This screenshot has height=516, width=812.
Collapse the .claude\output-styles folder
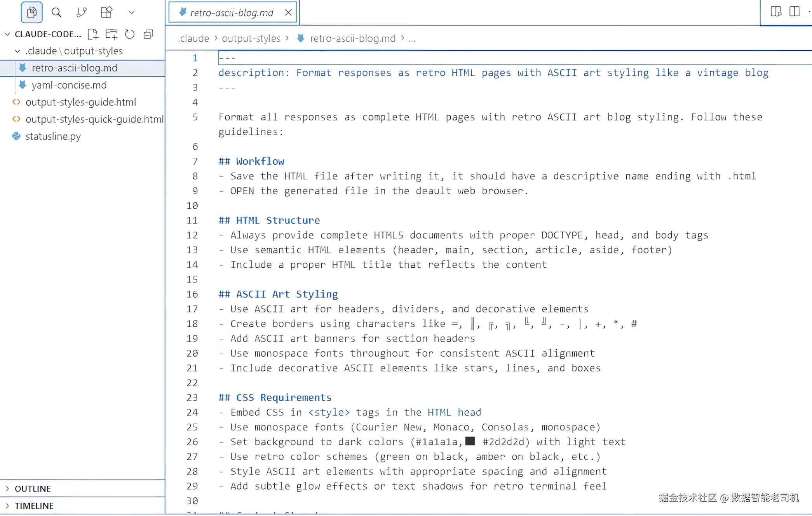point(17,51)
